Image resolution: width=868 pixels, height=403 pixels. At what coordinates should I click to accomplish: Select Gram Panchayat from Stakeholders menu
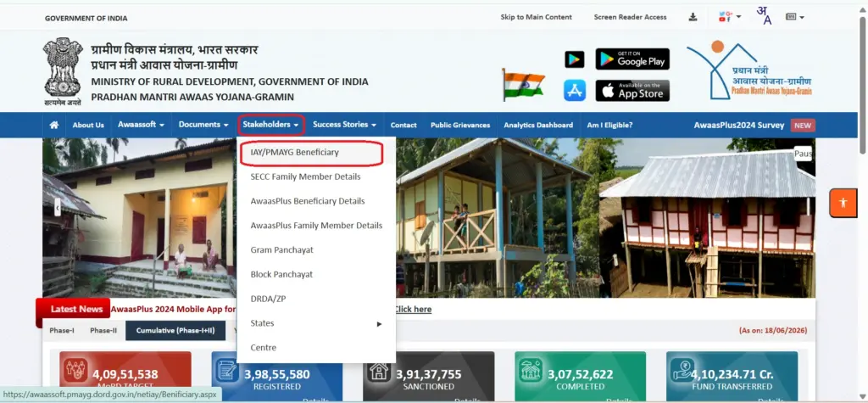click(x=316, y=250)
